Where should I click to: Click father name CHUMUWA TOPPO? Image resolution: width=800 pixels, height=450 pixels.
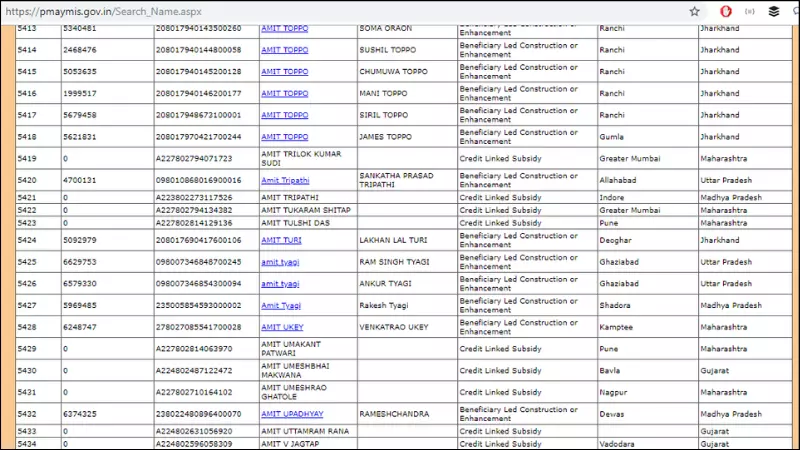tap(393, 71)
